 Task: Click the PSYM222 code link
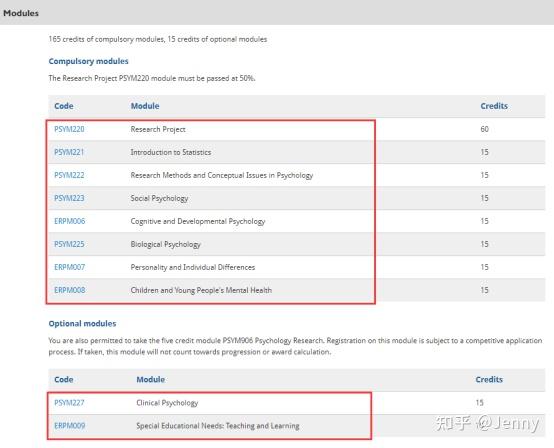[69, 175]
